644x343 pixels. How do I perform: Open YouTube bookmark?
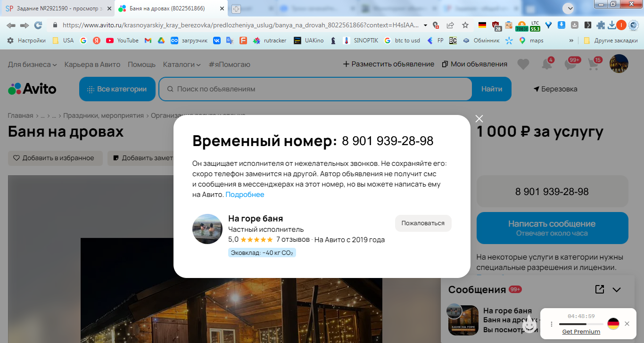[x=122, y=41]
